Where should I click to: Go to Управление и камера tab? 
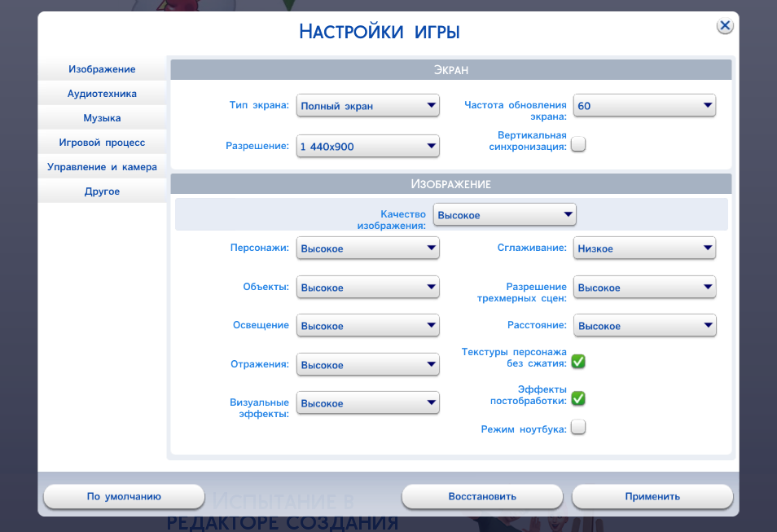click(x=102, y=166)
